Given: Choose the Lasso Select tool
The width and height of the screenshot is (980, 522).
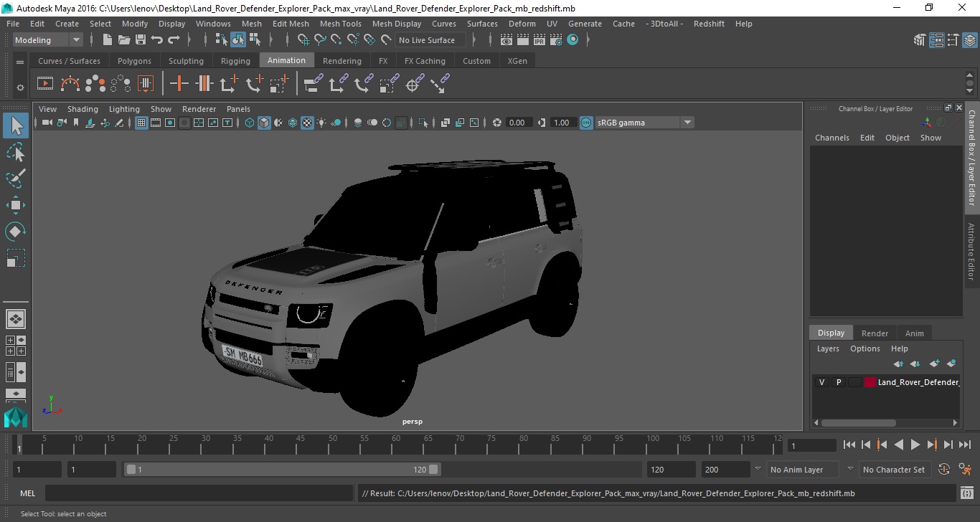Looking at the screenshot, I should point(16,152).
